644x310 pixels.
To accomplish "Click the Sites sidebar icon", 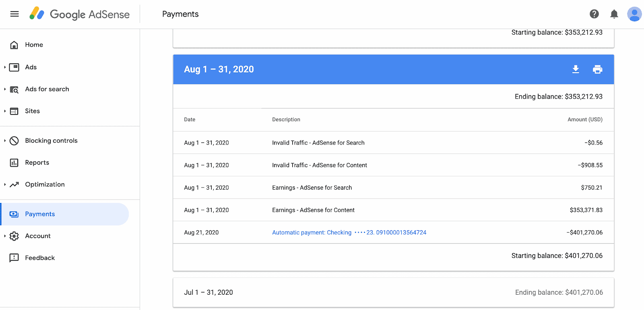I will coord(14,111).
